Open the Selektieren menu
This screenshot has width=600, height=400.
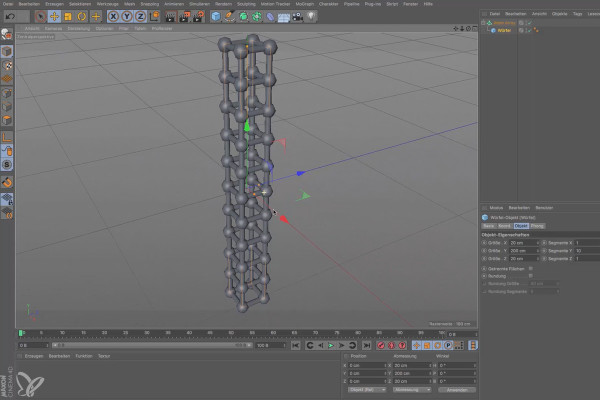click(80, 4)
